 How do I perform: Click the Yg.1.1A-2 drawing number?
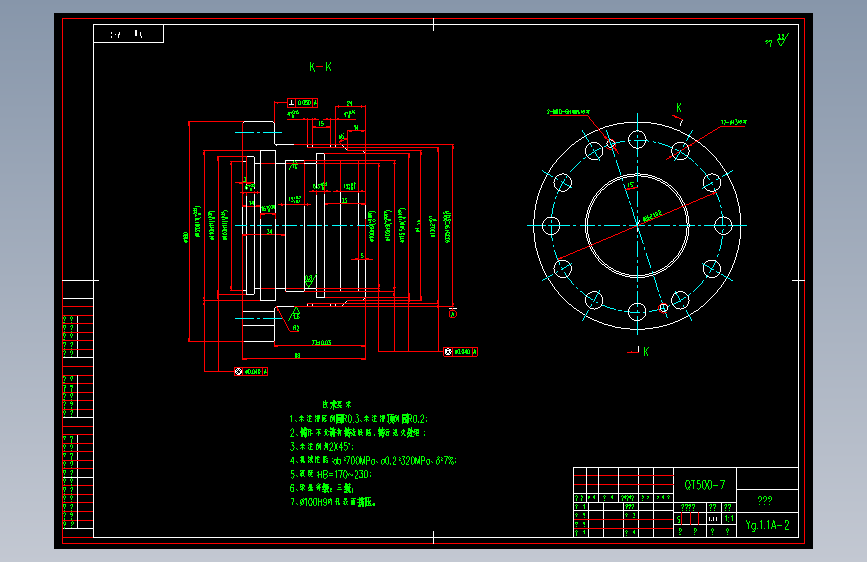pos(767,525)
